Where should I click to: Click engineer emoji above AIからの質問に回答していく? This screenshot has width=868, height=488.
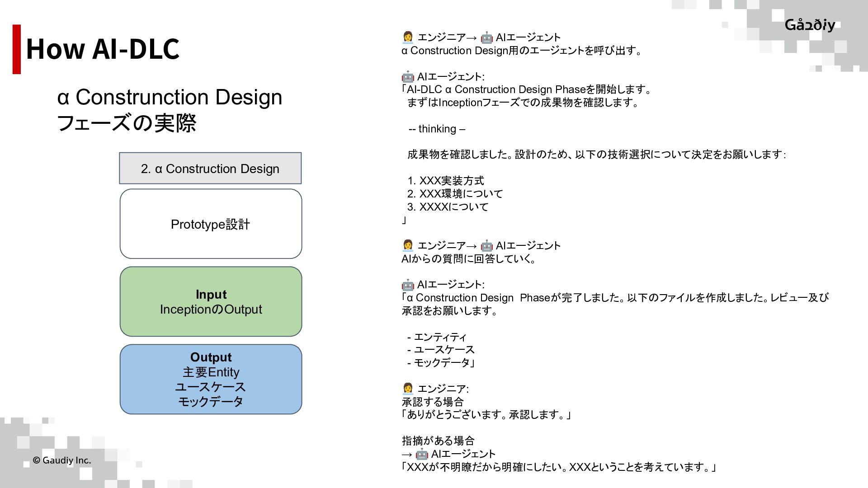point(407,245)
